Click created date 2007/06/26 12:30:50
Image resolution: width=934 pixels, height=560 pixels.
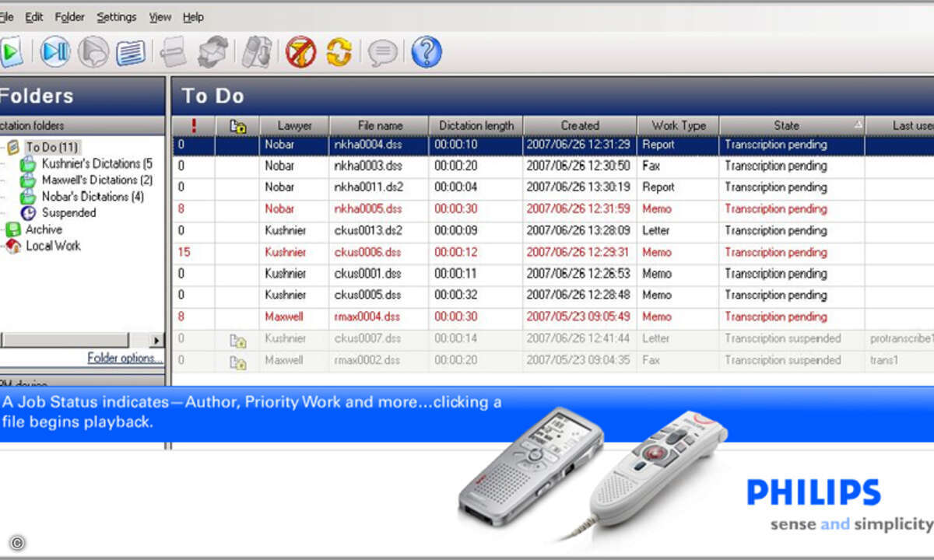pos(578,166)
